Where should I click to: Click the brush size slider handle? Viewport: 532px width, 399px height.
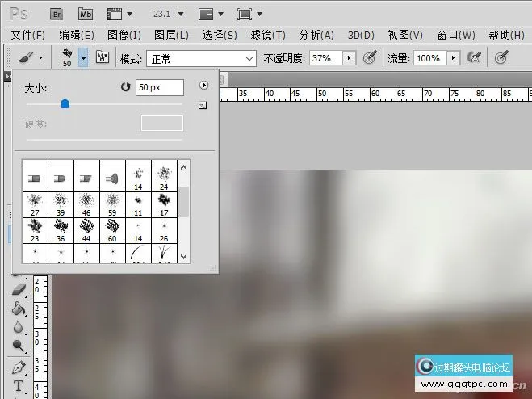click(x=65, y=103)
